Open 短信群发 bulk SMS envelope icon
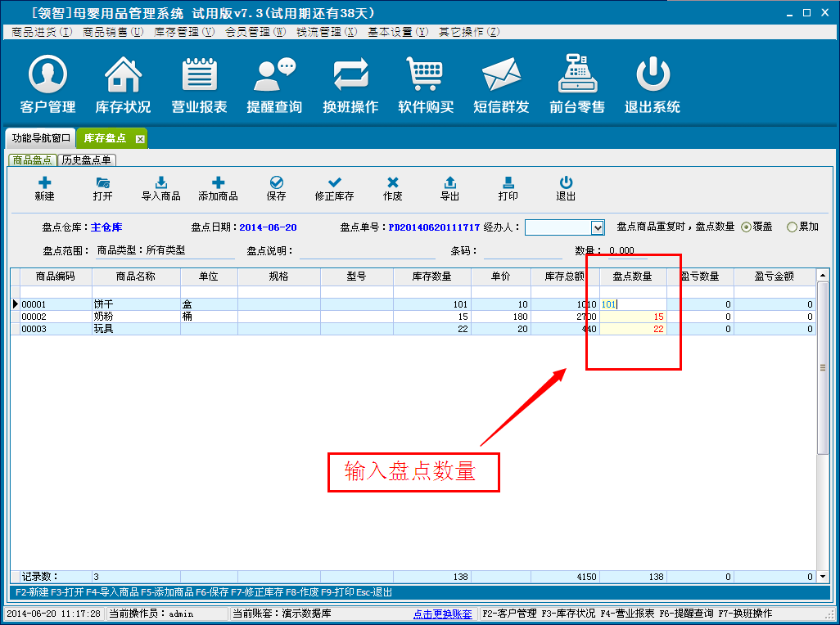840x625 pixels. (x=501, y=84)
